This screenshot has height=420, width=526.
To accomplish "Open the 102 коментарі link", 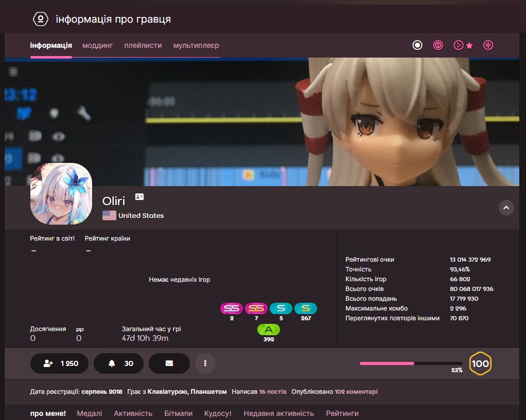I will [356, 392].
